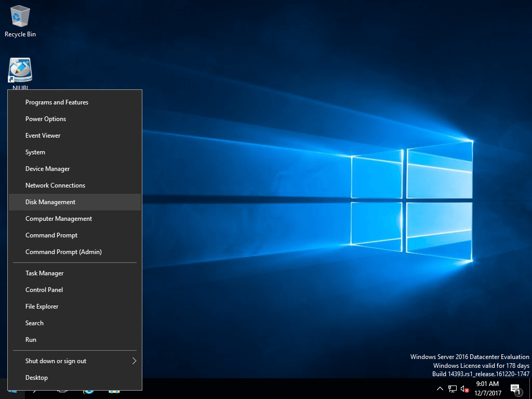The width and height of the screenshot is (532, 399).
Task: Show hidden tray icons chevron
Action: coord(440,389)
